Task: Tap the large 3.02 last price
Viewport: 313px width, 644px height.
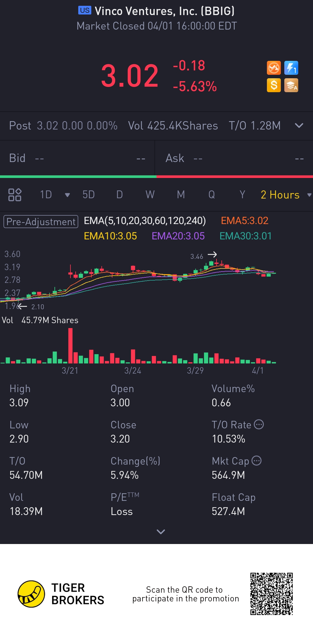Action: 130,76
